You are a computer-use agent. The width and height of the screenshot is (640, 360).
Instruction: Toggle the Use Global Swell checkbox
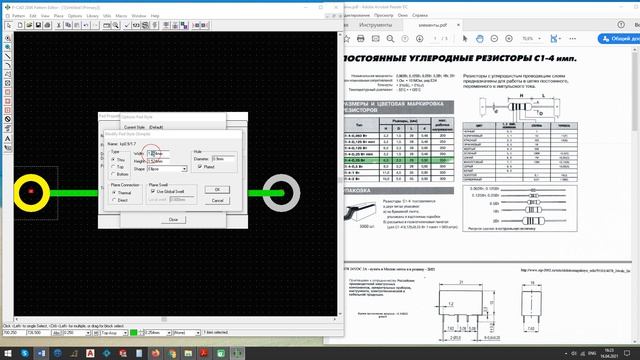[x=153, y=191]
